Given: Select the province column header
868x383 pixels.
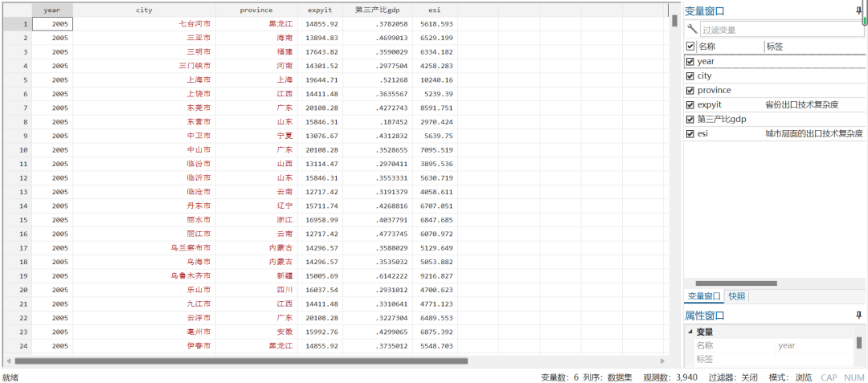Looking at the screenshot, I should [256, 10].
